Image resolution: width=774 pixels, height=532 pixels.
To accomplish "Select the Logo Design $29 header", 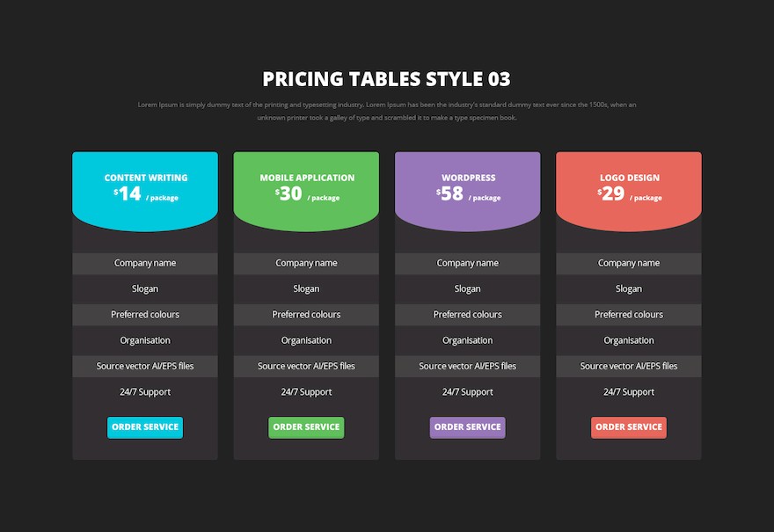I will click(628, 192).
